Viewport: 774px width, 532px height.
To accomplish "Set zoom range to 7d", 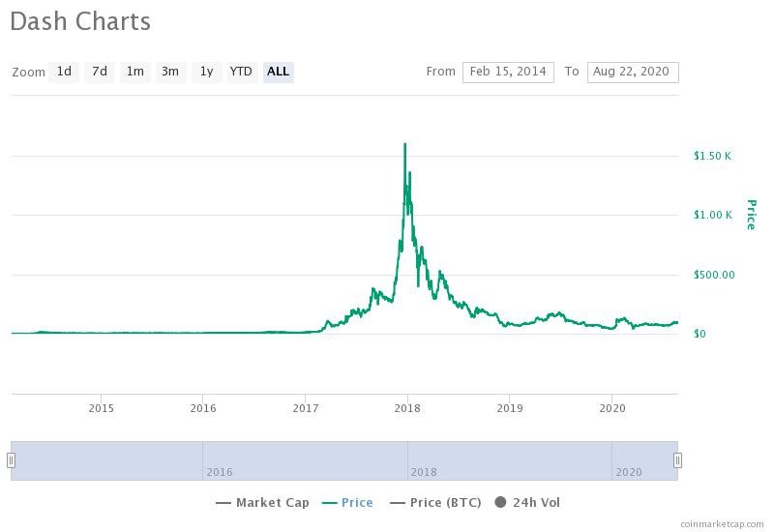I will [100, 72].
